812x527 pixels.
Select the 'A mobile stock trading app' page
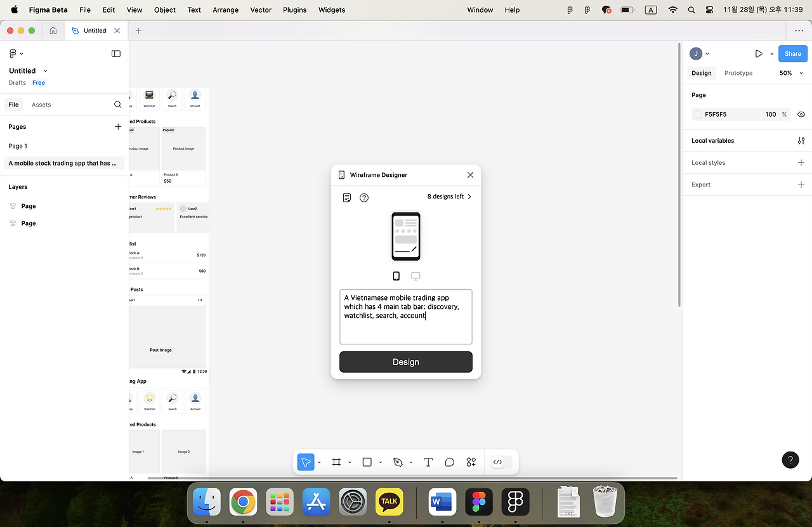click(64, 163)
